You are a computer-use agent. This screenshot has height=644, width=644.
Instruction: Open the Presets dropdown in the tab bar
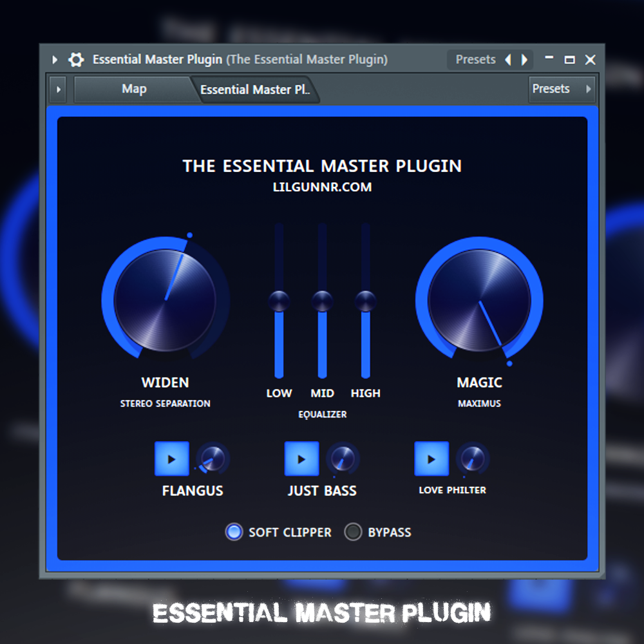(561, 89)
